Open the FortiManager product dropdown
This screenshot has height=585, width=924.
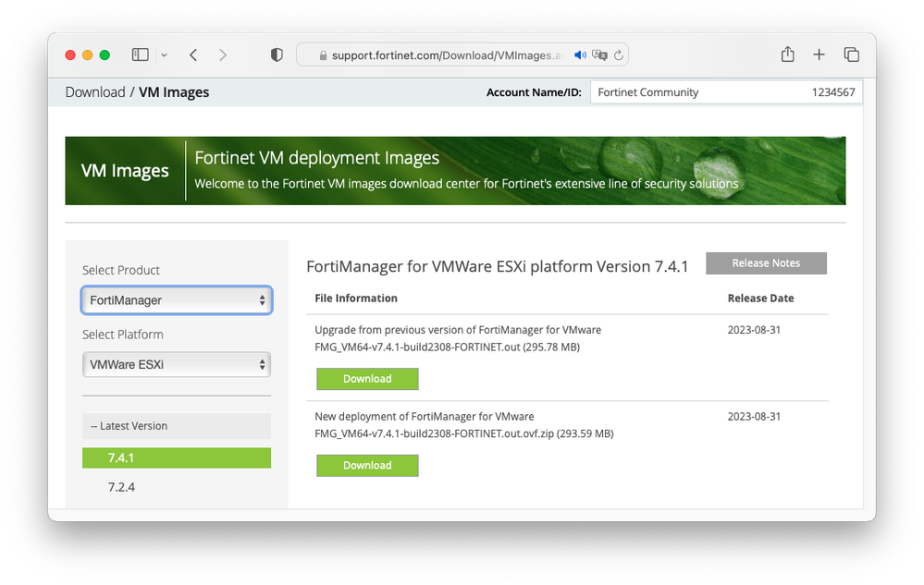click(177, 300)
